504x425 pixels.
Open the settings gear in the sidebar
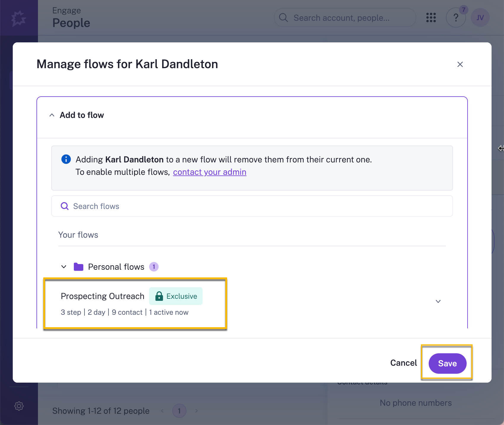click(19, 406)
